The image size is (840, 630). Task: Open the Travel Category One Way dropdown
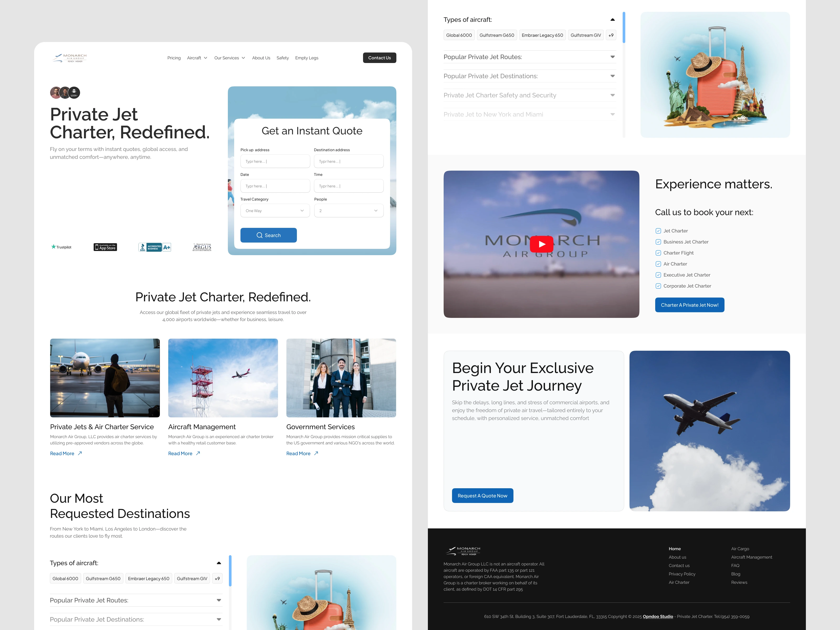point(275,211)
